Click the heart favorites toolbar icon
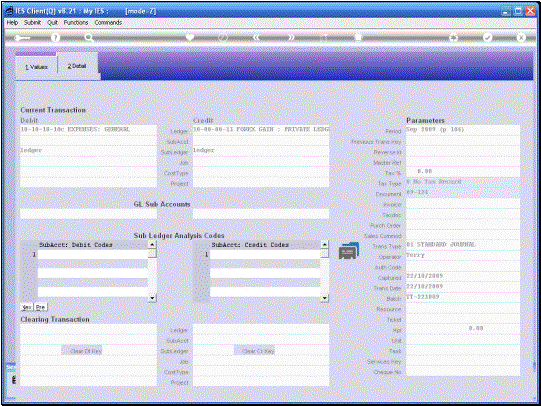Image resolution: width=541 pixels, height=406 pixels. click(x=190, y=37)
